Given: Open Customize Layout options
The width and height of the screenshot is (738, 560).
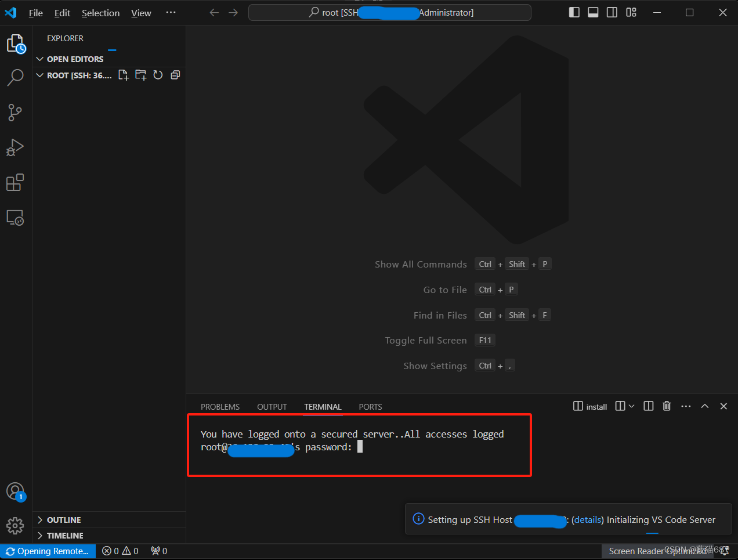Looking at the screenshot, I should (631, 12).
